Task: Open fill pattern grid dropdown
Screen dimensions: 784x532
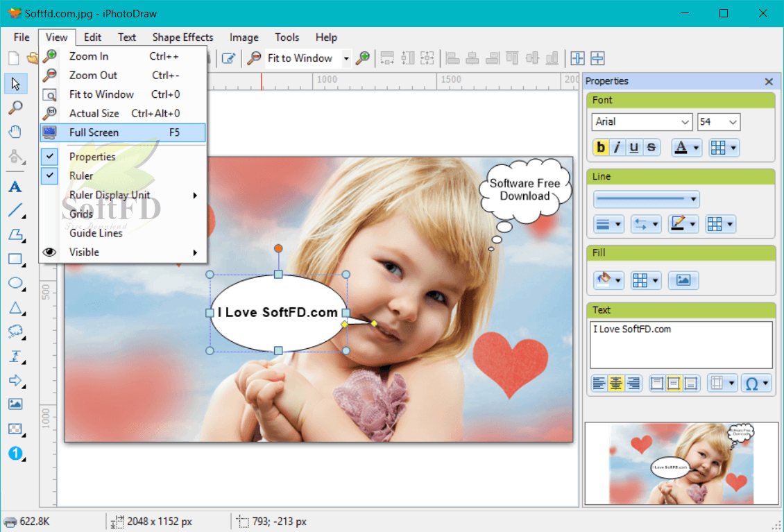Action: point(645,280)
